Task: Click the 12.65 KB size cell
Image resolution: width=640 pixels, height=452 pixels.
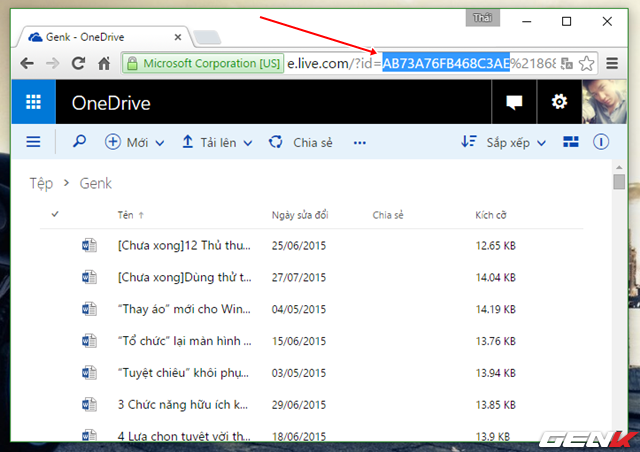Action: coord(496,245)
